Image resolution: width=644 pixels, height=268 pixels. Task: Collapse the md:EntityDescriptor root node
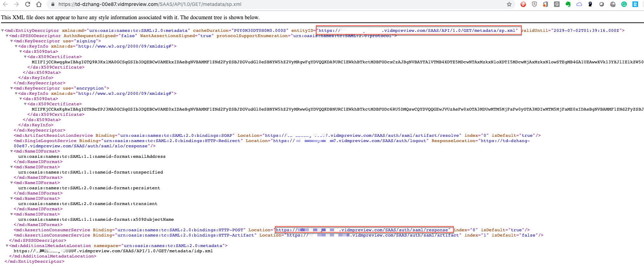(x=3, y=31)
